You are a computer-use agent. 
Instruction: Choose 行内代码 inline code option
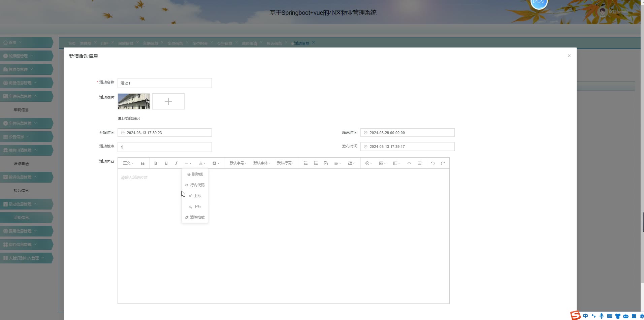[195, 185]
